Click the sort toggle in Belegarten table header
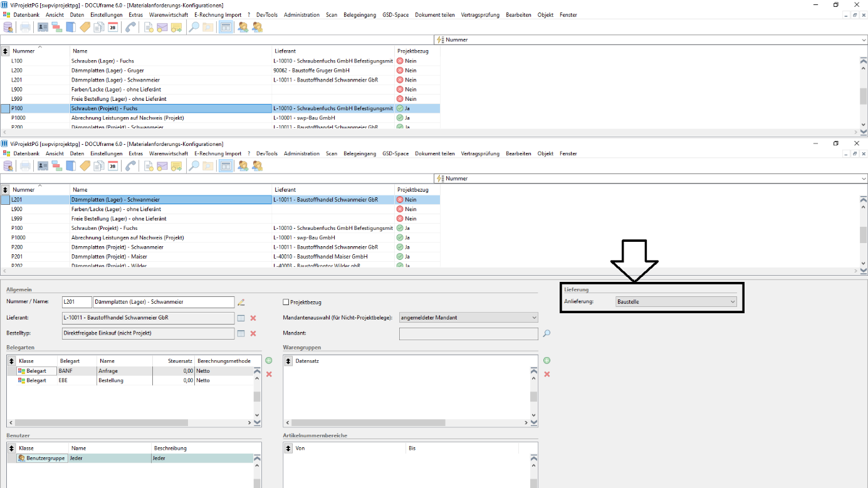The height and width of the screenshot is (488, 868). tap(12, 361)
